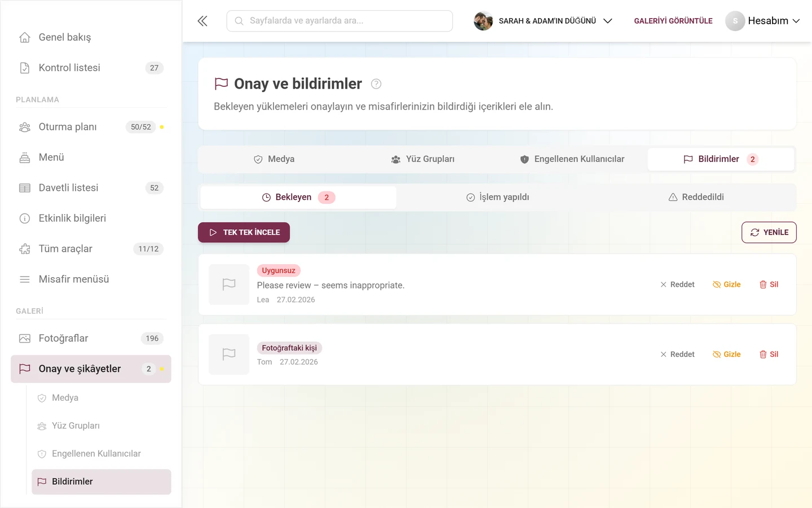Viewport: 812px width, 508px height.
Task: Click the flag thumbnail of the Uygunsuz report
Action: pos(229,284)
